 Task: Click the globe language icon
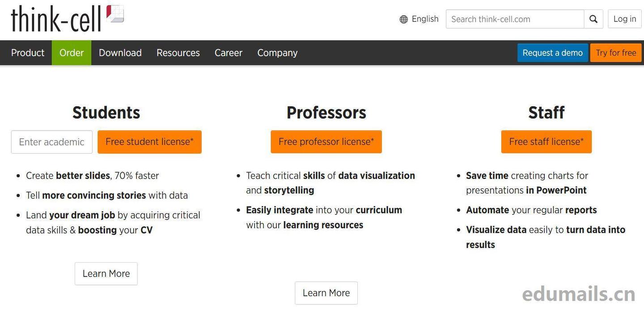(x=403, y=19)
